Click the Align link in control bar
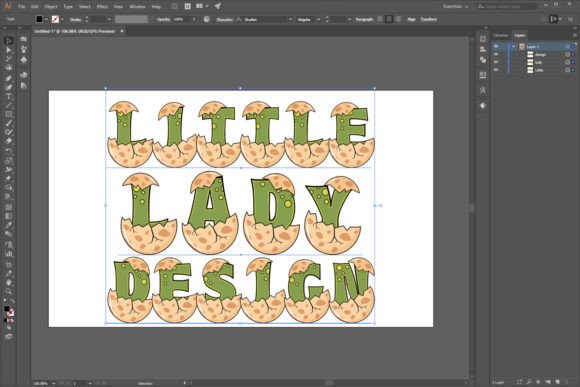This screenshot has height=387, width=580. [x=411, y=19]
